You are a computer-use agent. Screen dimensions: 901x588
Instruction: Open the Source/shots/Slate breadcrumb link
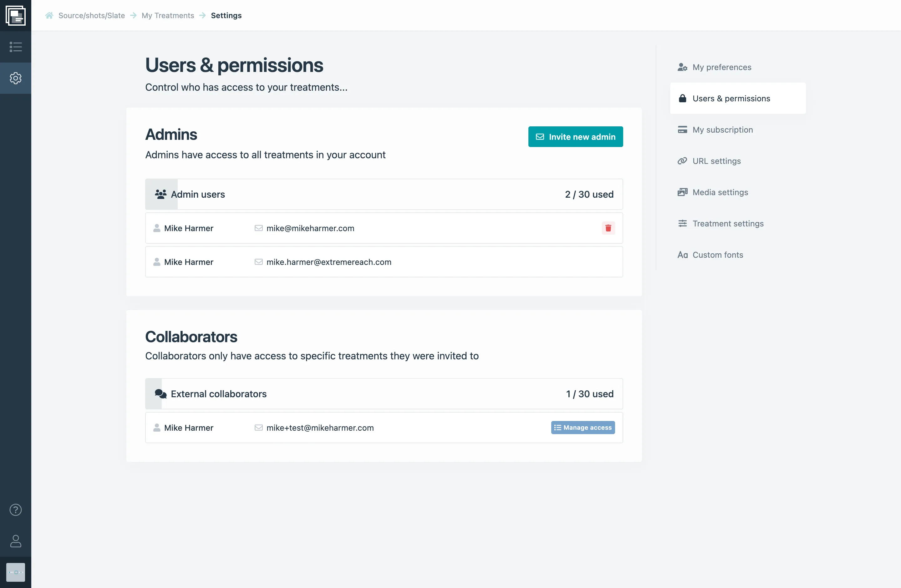(91, 16)
